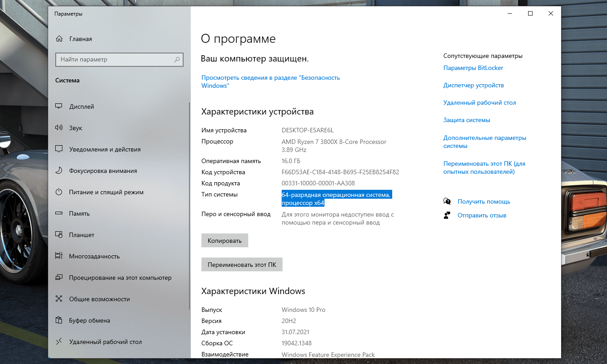Click the OS build 19042.1348
Screen dimensions: 607x364
[x=297, y=343]
